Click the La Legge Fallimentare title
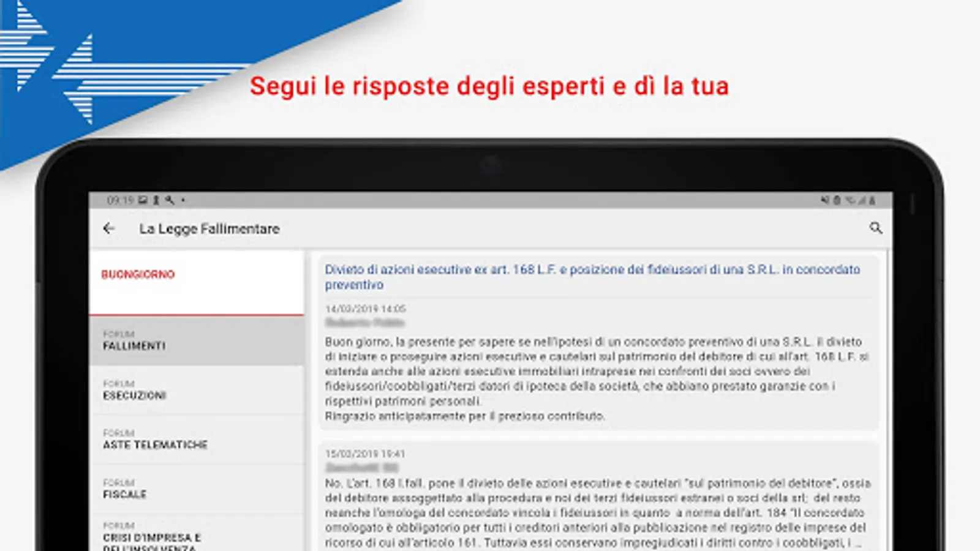The height and width of the screenshot is (551, 980). point(209,229)
